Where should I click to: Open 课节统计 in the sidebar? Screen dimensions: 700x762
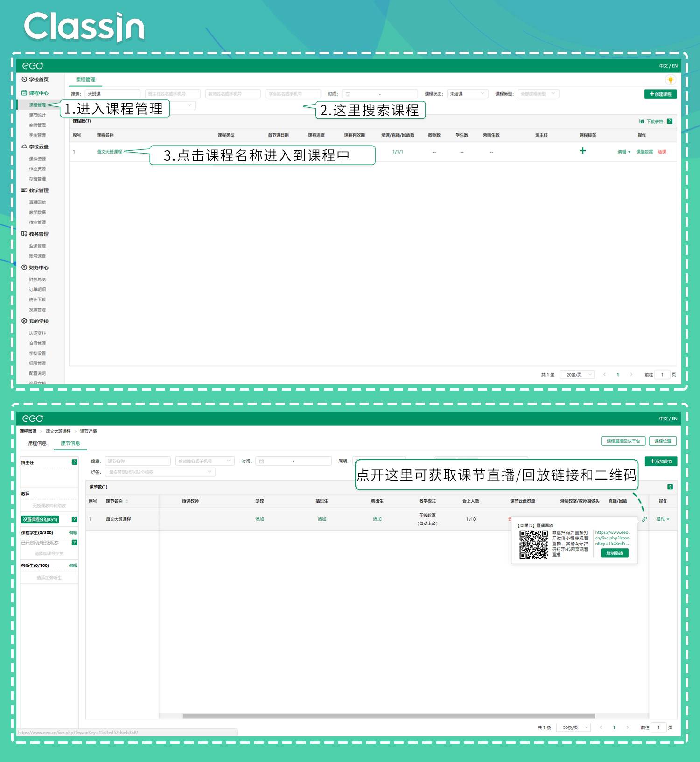coord(37,115)
